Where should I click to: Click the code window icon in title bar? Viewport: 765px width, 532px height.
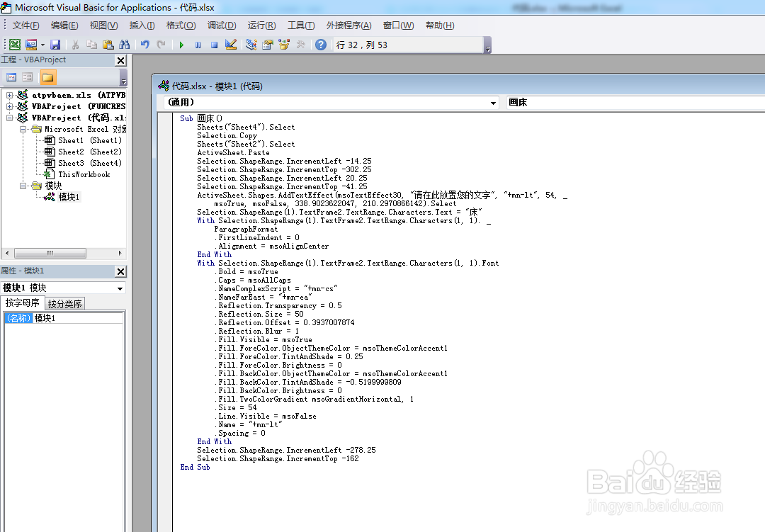pos(164,86)
